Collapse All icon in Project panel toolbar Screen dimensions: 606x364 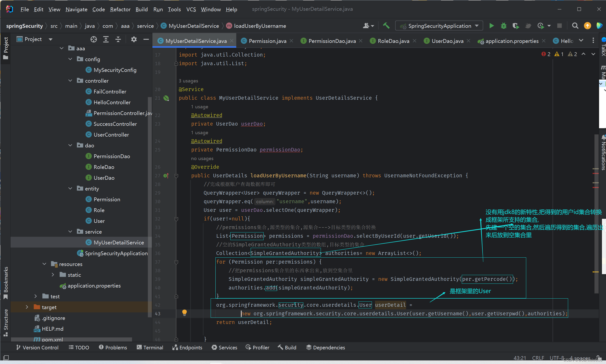(118, 39)
